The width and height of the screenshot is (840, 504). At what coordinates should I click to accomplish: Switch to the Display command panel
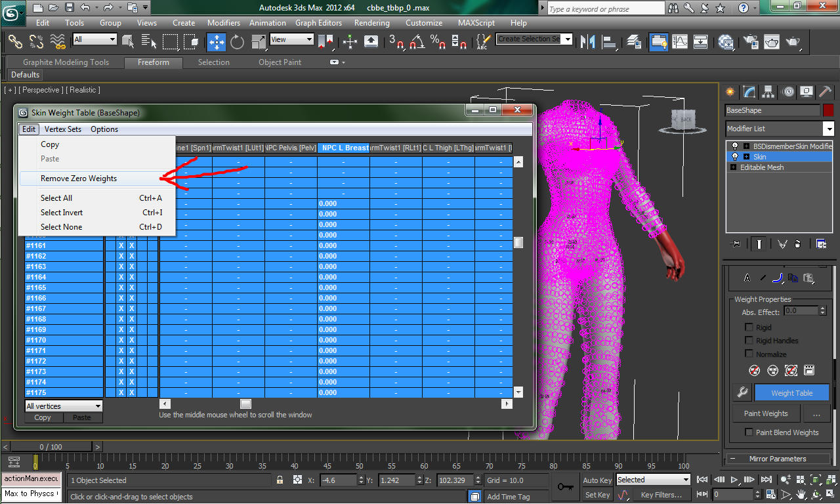click(807, 92)
